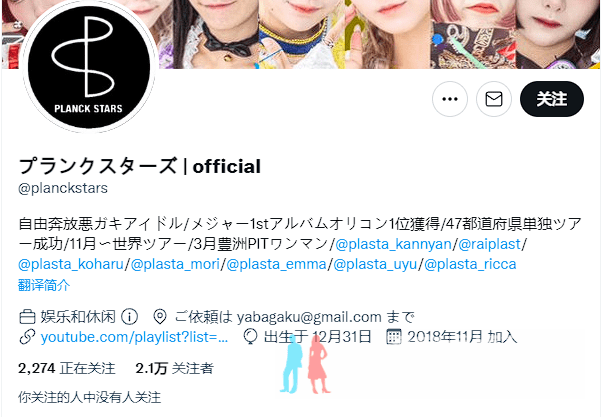
Task: Open the @plasta_kannyan mention link
Action: point(393,244)
